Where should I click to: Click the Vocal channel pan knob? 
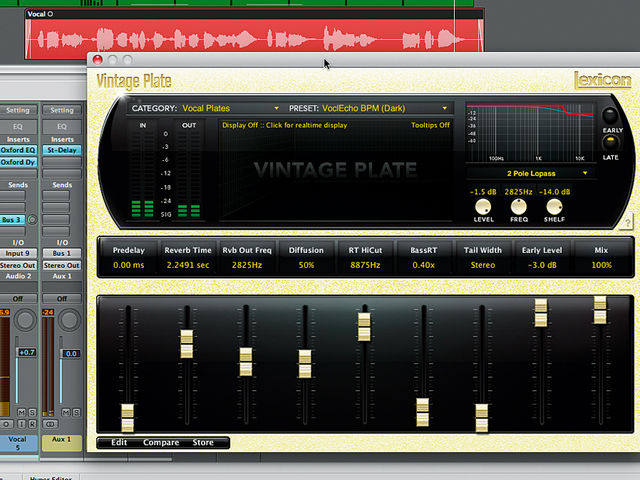click(x=25, y=320)
